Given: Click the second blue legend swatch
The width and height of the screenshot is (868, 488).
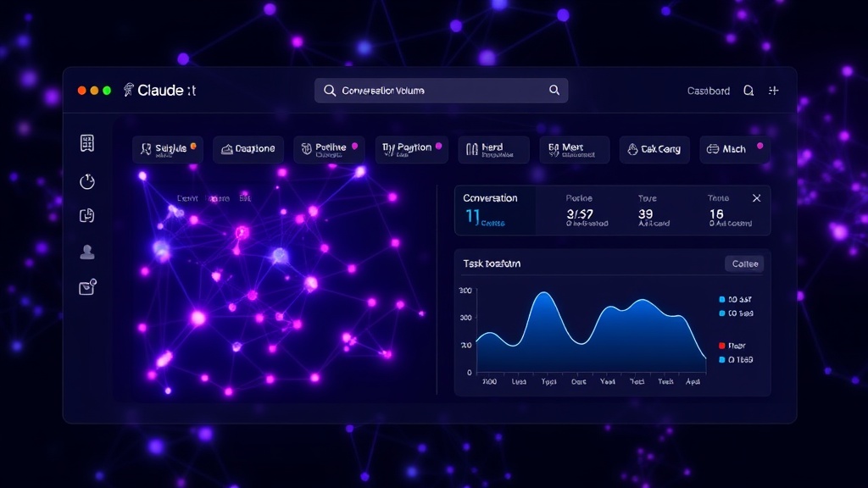Looking at the screenshot, I should tap(722, 313).
